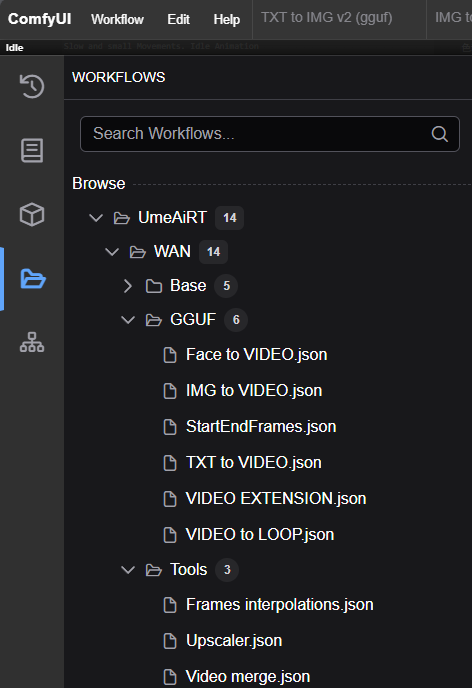
Task: Select the WAN folder label
Action: [172, 251]
